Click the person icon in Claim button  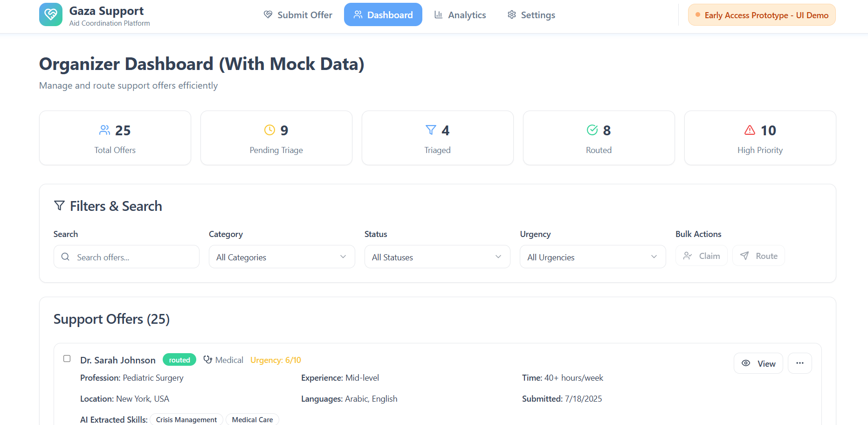[x=688, y=256]
